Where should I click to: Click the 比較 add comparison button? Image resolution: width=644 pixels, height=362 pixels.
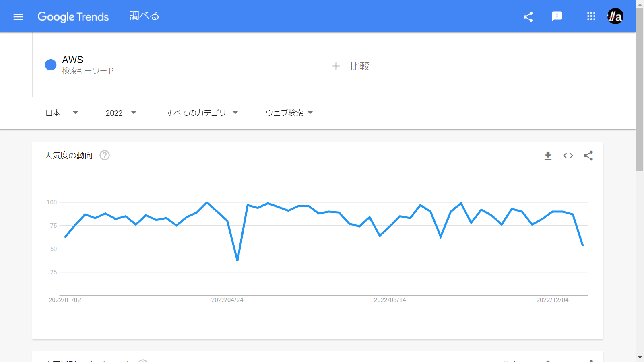351,66
